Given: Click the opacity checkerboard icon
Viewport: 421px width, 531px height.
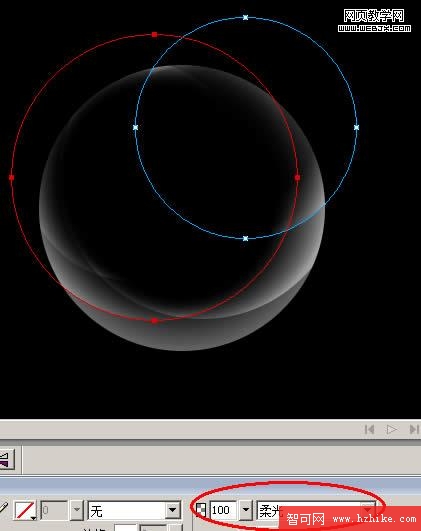Looking at the screenshot, I should point(201,510).
